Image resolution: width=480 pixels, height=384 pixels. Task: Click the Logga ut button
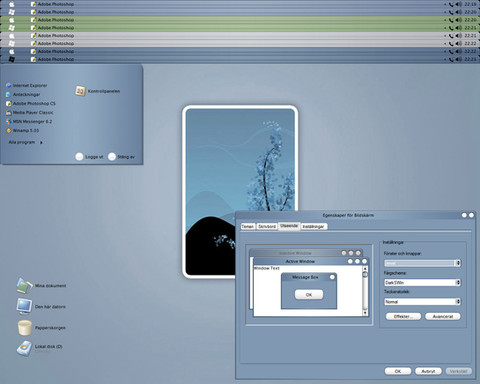(x=89, y=157)
